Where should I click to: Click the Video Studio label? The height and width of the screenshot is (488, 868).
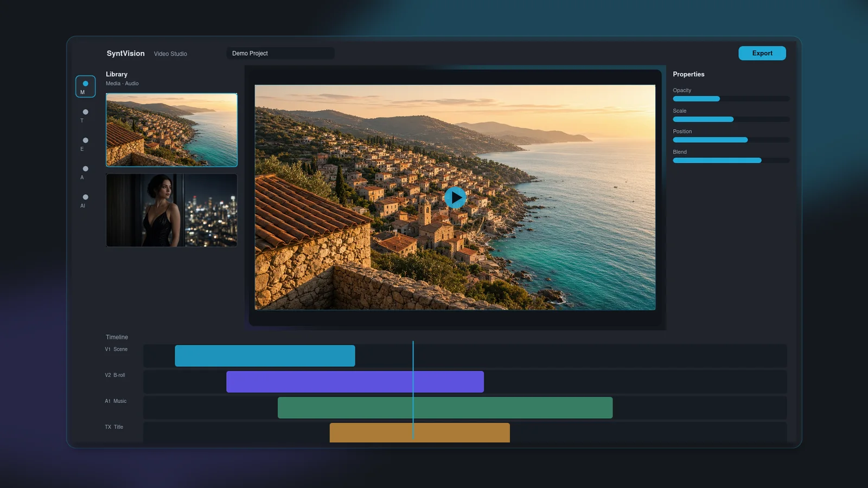point(170,54)
